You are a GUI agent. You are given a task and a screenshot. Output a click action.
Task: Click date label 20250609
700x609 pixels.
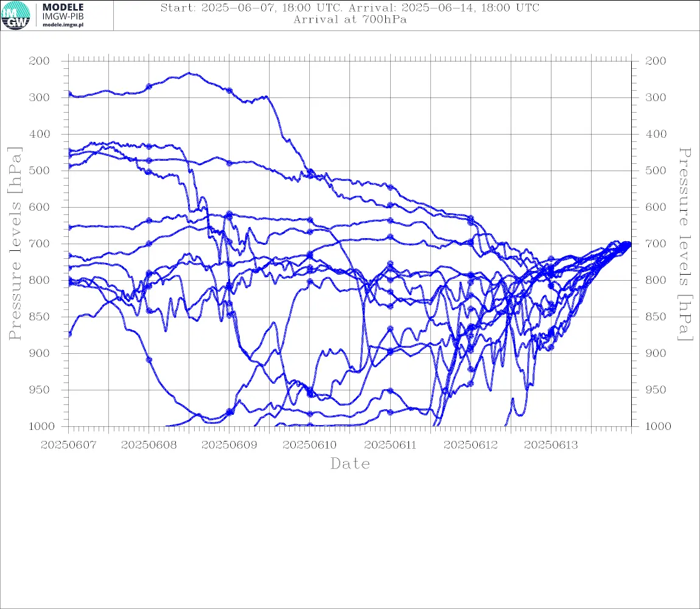point(229,445)
